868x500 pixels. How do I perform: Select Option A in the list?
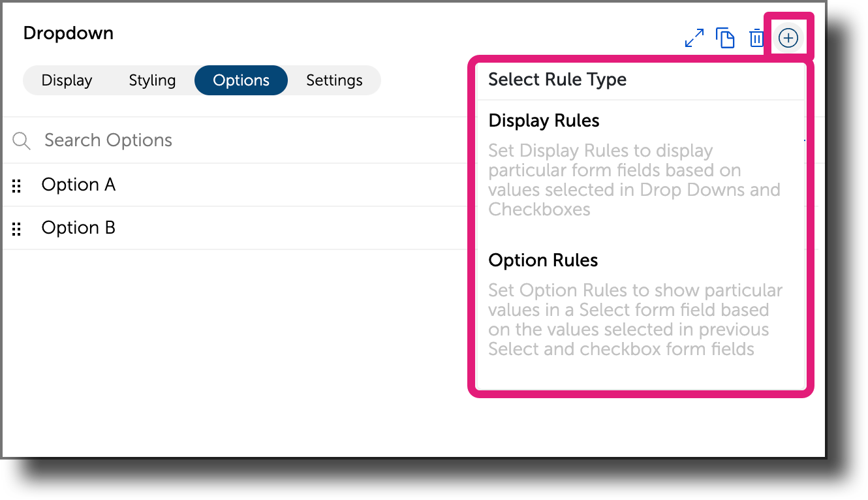point(78,185)
